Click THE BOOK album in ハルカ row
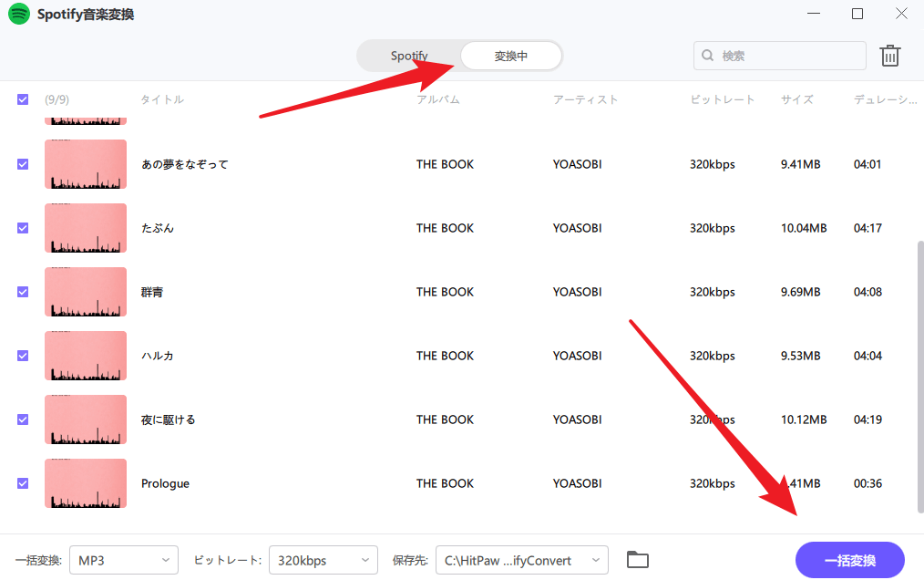924x580 pixels. 445,355
